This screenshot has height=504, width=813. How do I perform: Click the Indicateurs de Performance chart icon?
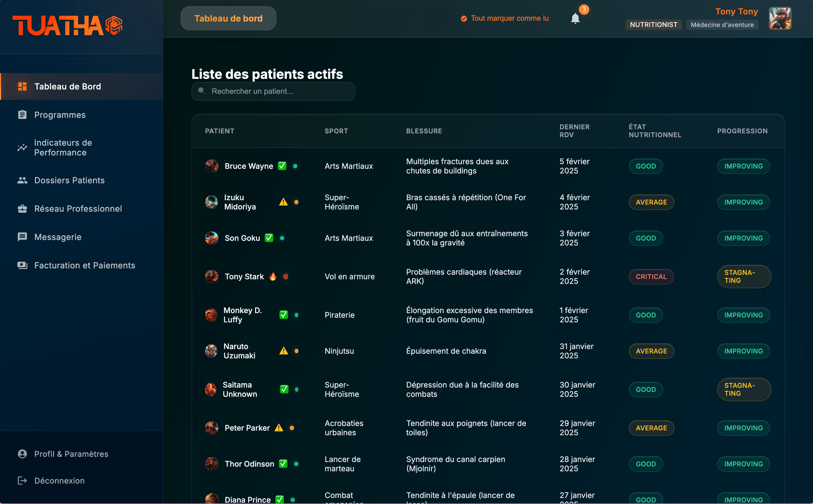[x=22, y=147]
